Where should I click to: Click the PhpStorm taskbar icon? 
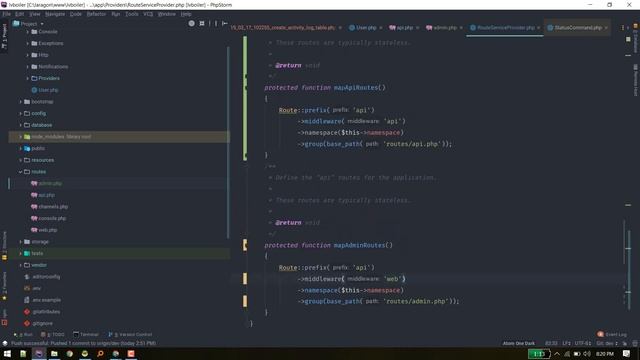pyautogui.click(x=39, y=354)
